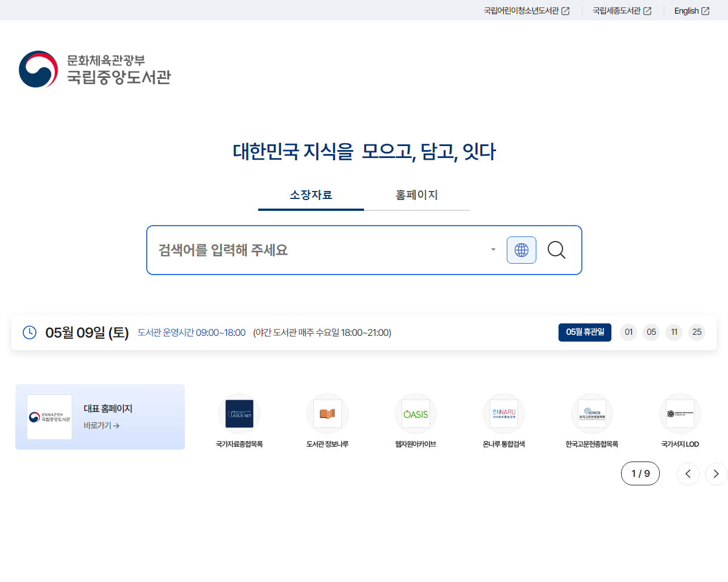
Task: Select closed day 01
Action: pyautogui.click(x=628, y=332)
